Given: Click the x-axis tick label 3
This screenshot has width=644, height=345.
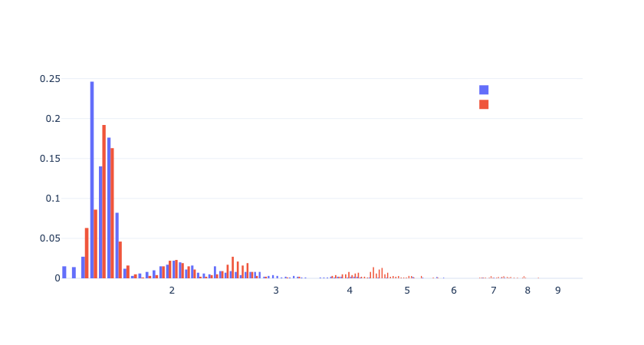Looking at the screenshot, I should pyautogui.click(x=276, y=291).
